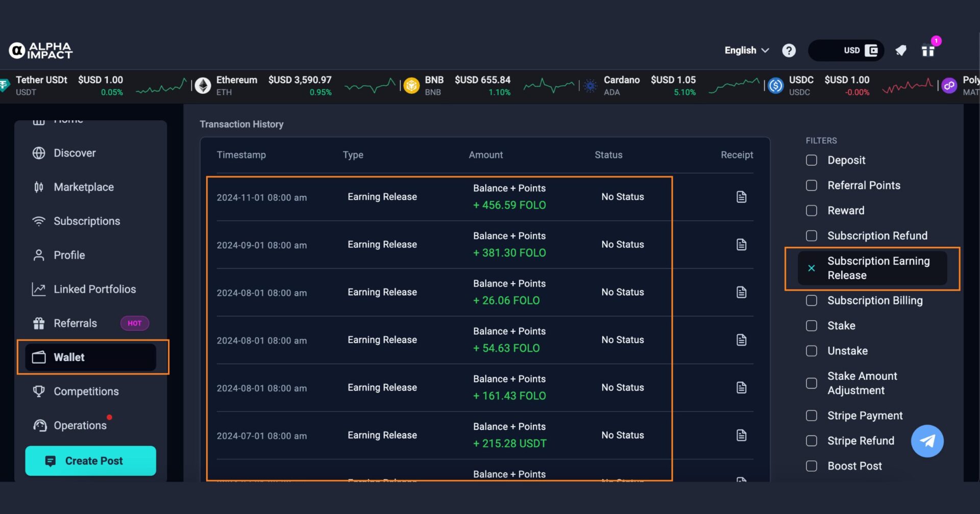The image size is (980, 514).
Task: Enable the Deposit filter checkbox
Action: [x=812, y=160]
